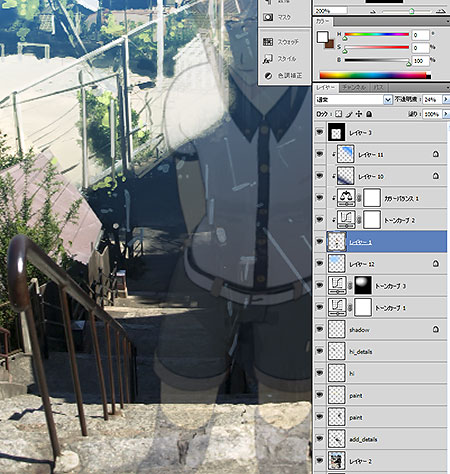Click the S saturation slider track

[377, 47]
